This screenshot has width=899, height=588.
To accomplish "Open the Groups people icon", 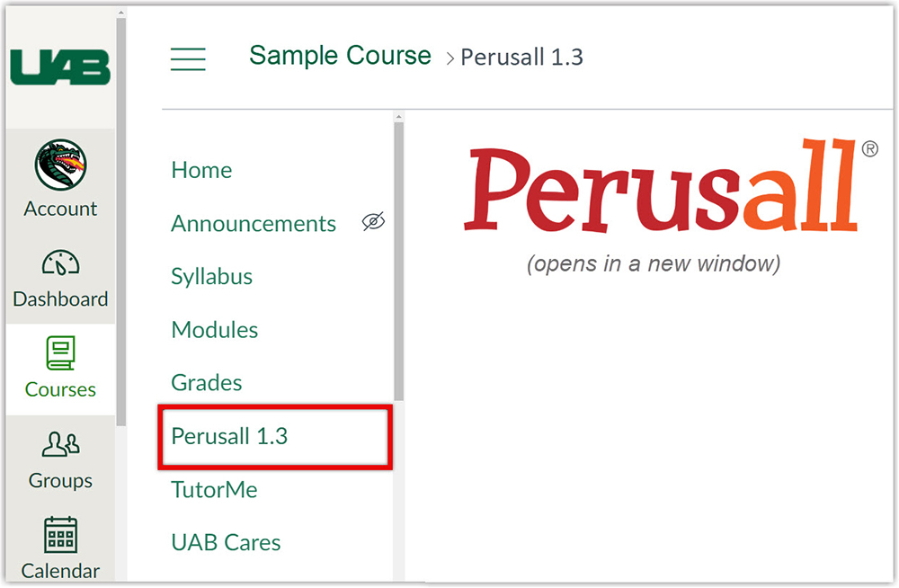I will [60, 444].
